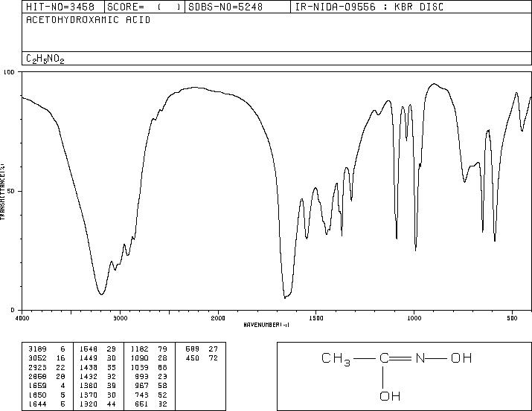The height and width of the screenshot is (411, 532).
Task: Select the 1370 30 peak table row
Action: [97, 395]
